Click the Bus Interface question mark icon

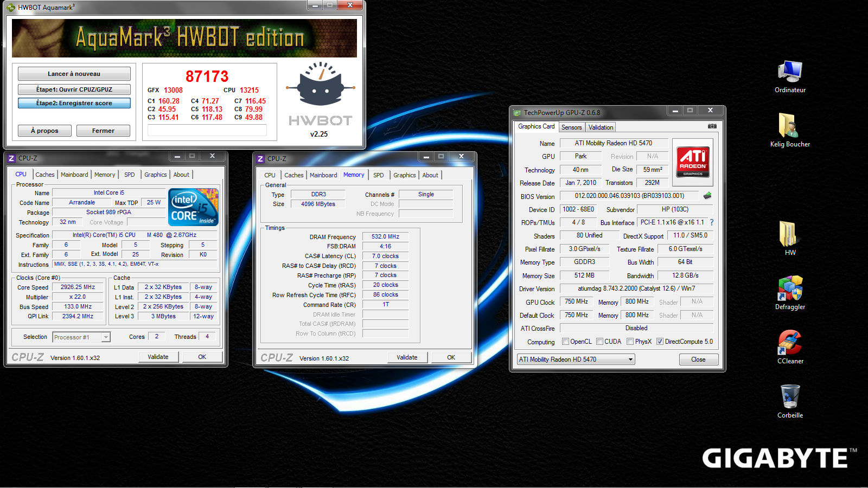[x=712, y=222]
